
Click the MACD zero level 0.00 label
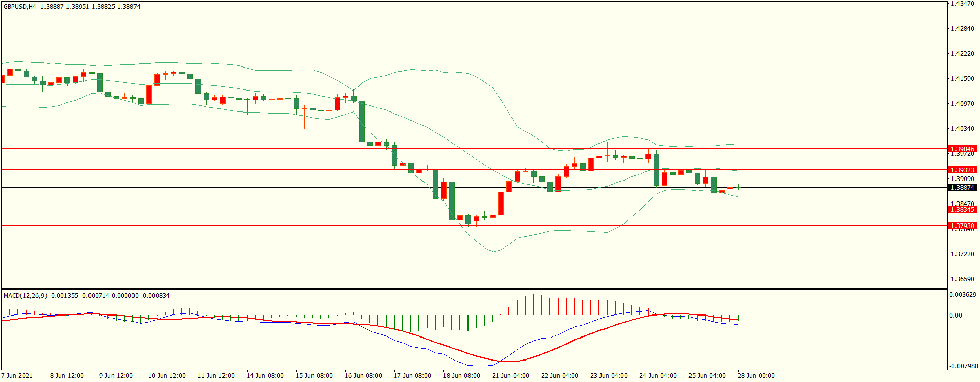(x=956, y=316)
